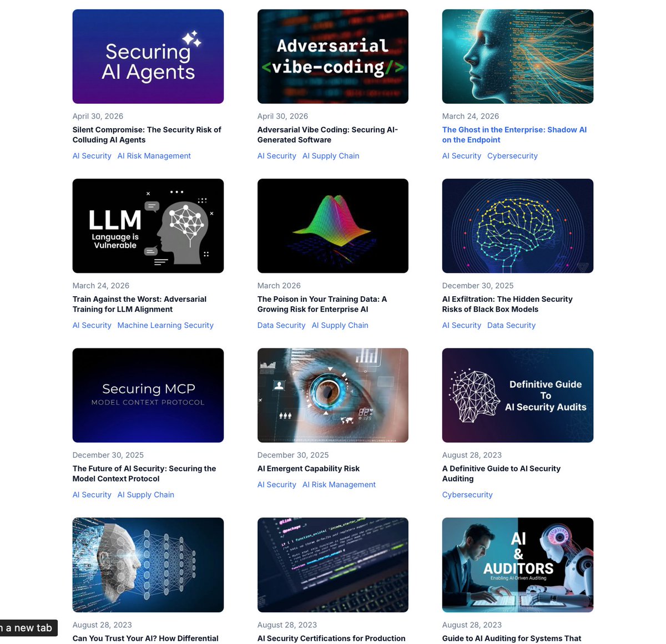Select AI Security tag under AI Emergent Capability Risk

coord(277,485)
